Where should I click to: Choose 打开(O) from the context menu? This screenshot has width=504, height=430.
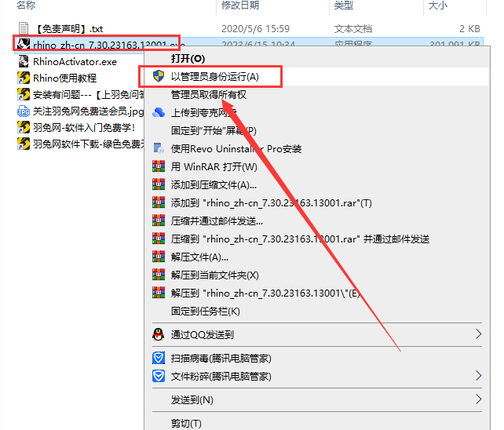tap(188, 59)
